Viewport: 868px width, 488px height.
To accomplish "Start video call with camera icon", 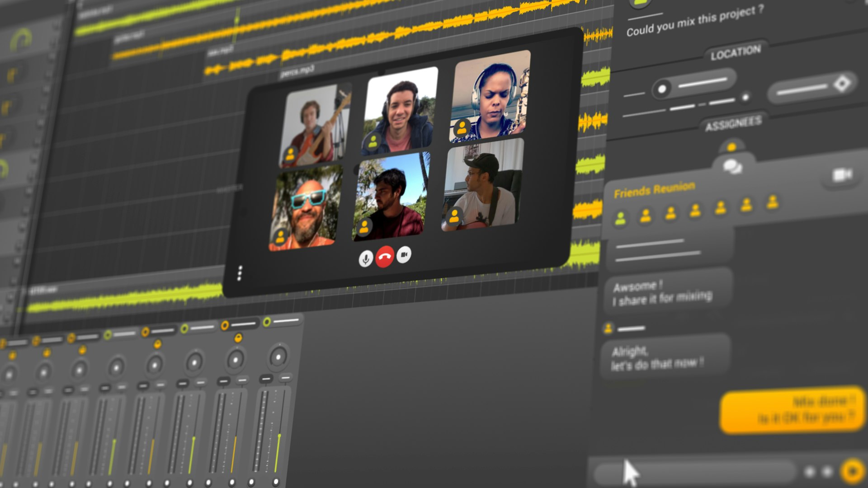I will 842,175.
